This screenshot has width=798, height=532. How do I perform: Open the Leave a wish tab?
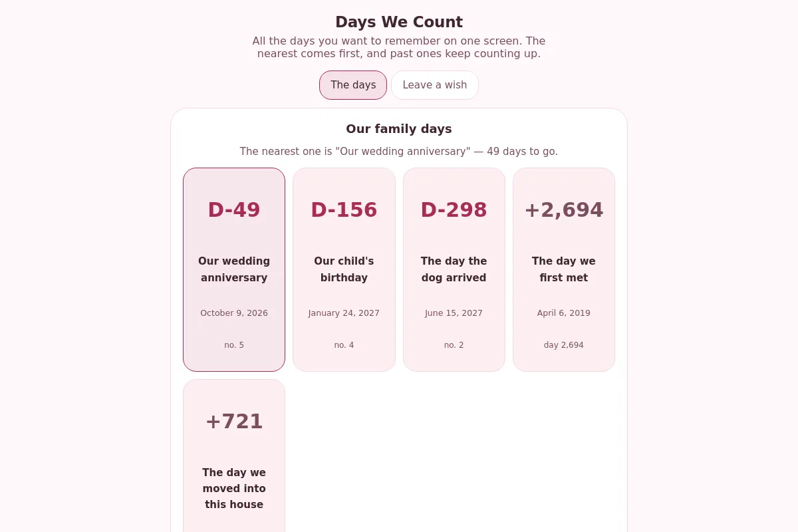(435, 85)
